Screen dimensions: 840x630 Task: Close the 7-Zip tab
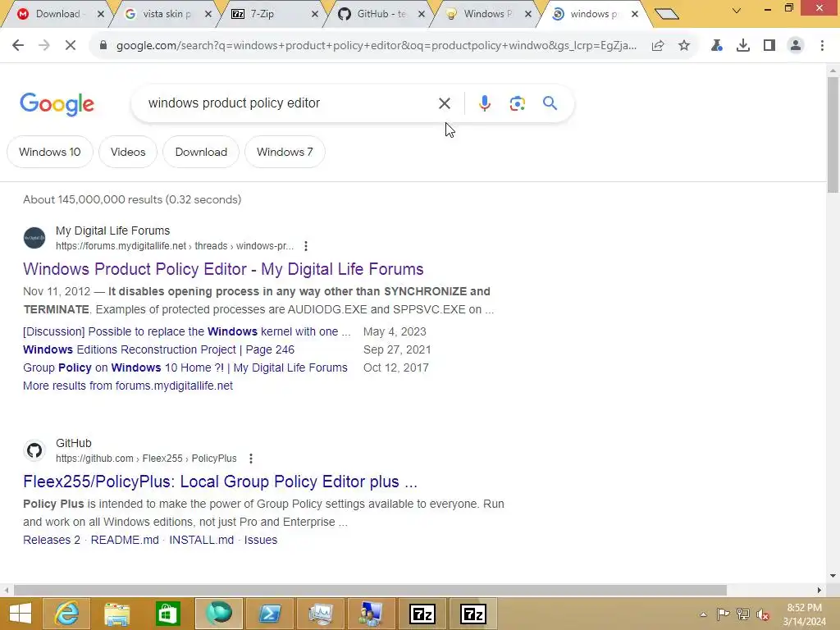pos(315,14)
